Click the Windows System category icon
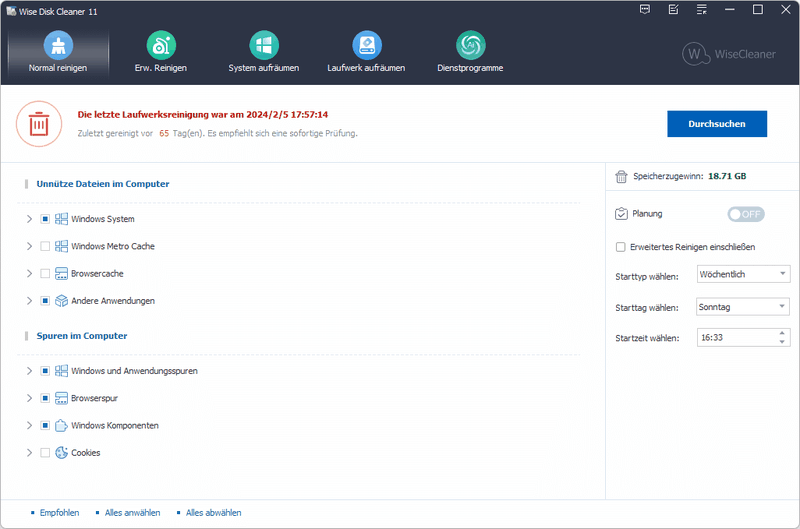800x529 pixels. coord(61,219)
